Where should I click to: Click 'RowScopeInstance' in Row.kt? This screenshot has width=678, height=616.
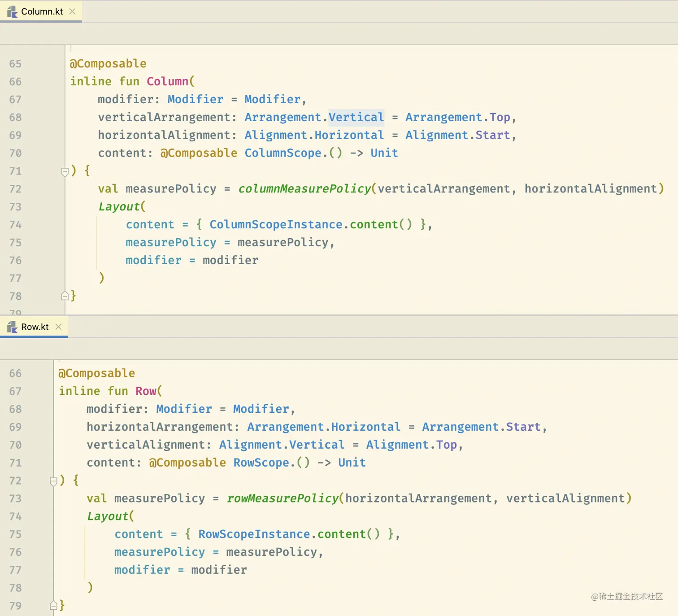(254, 534)
